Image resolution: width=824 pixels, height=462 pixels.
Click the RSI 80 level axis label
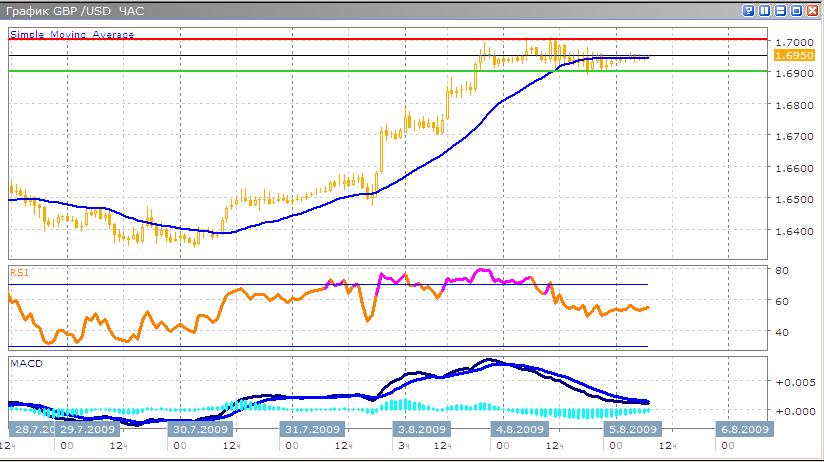pyautogui.click(x=785, y=270)
